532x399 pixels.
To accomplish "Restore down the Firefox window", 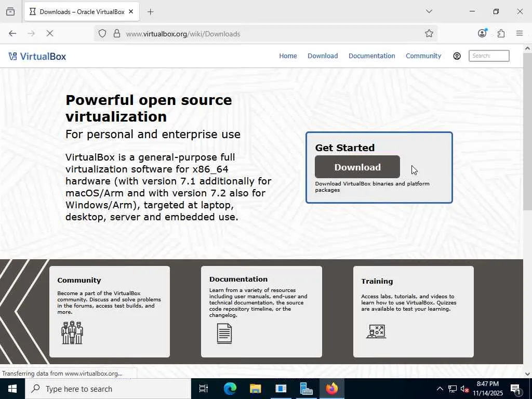I will 496,11.
